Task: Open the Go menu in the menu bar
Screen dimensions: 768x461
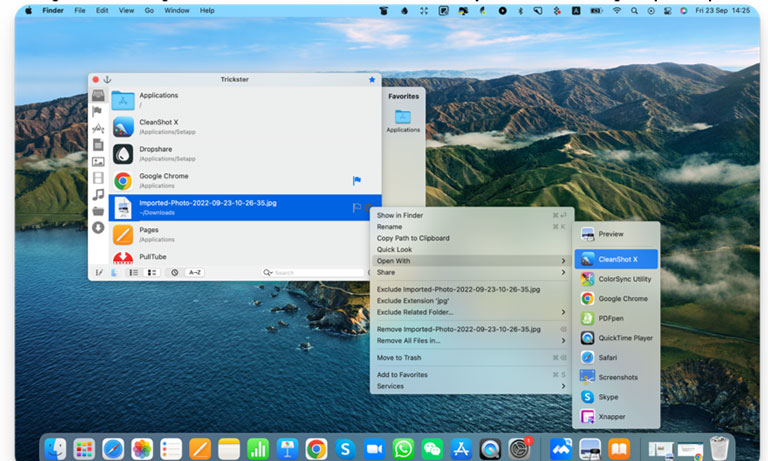Action: click(149, 10)
